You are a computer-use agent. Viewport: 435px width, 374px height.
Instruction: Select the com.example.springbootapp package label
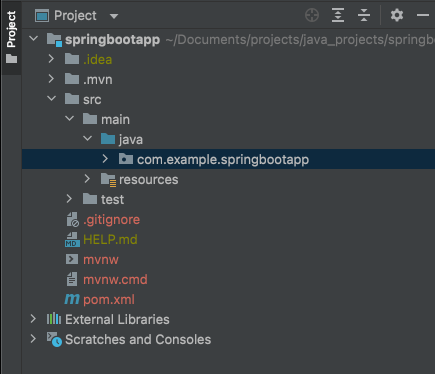223,160
